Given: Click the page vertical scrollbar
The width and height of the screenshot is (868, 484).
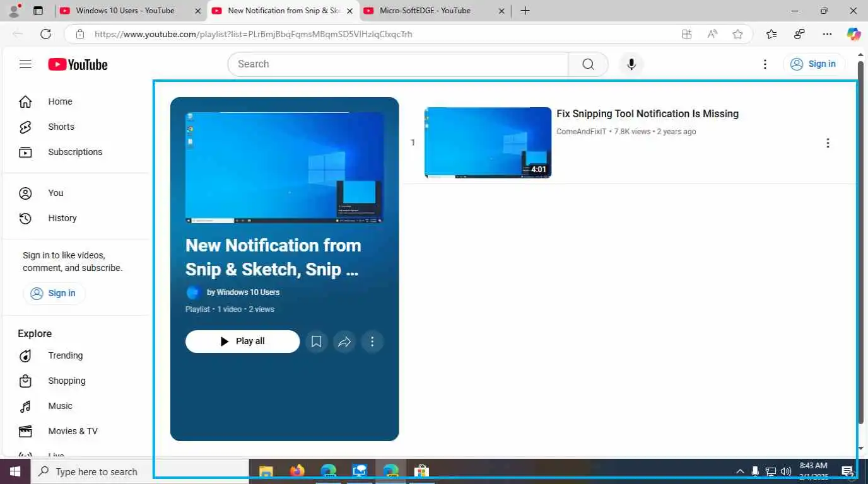Looking at the screenshot, I should [860, 243].
